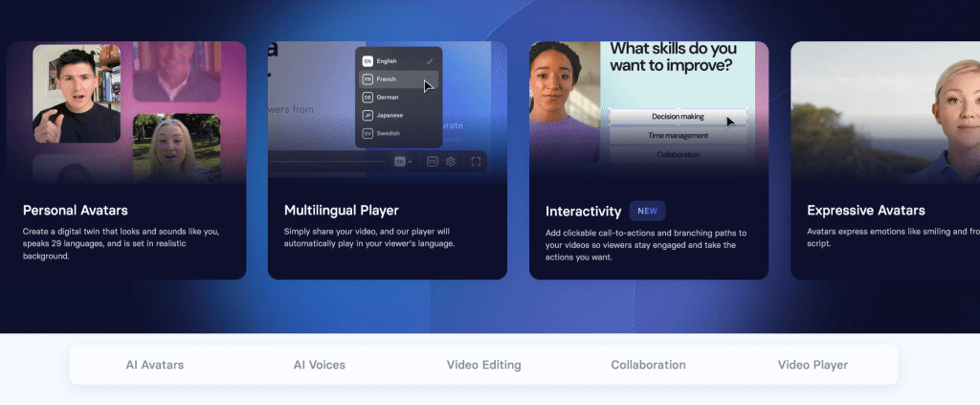Screen dimensions: 980x405
Task: Click the JP badge beside Japanese
Action: 367,116
